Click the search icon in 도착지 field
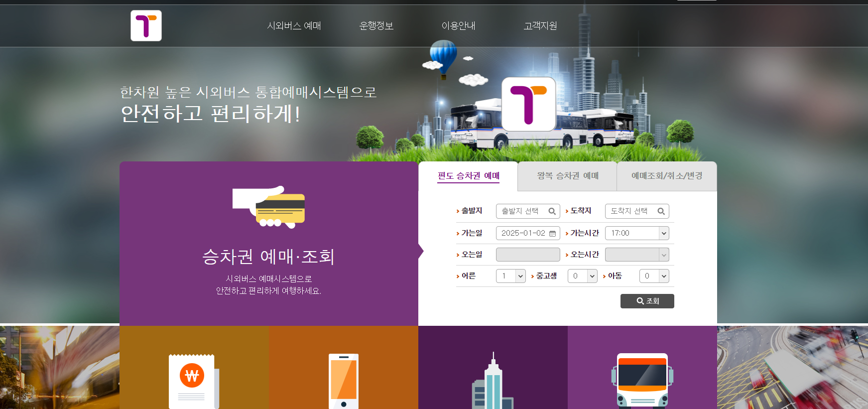 point(661,211)
